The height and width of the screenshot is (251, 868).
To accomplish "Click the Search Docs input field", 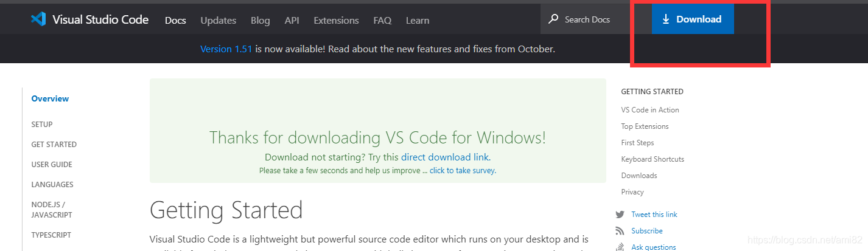I will click(x=596, y=19).
